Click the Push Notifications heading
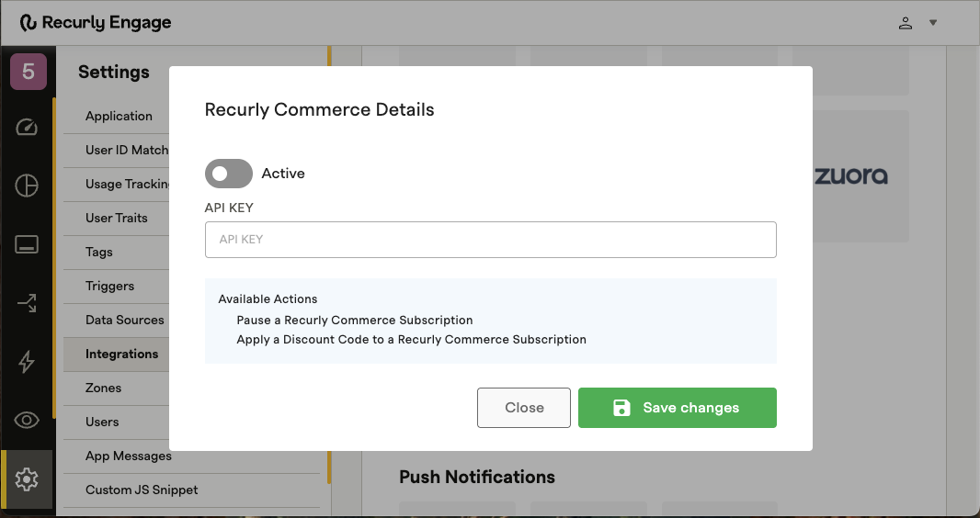Screen dimensions: 980x518 click(477, 477)
